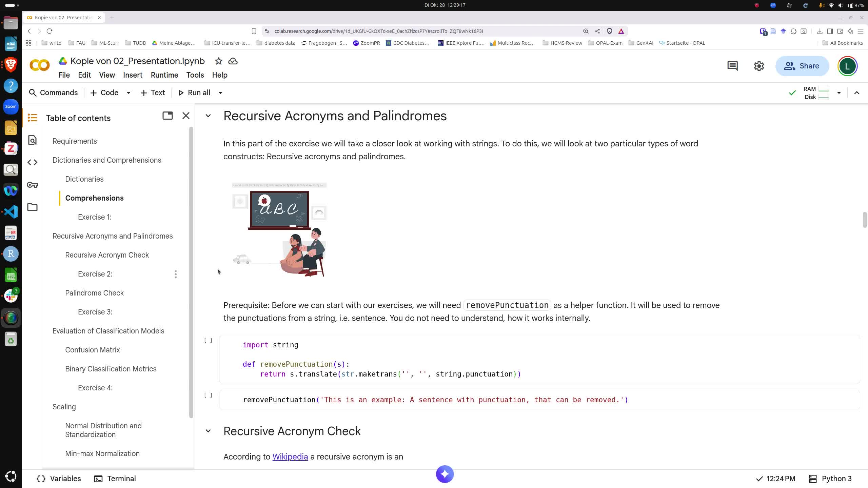Star the notebook

click(218, 61)
